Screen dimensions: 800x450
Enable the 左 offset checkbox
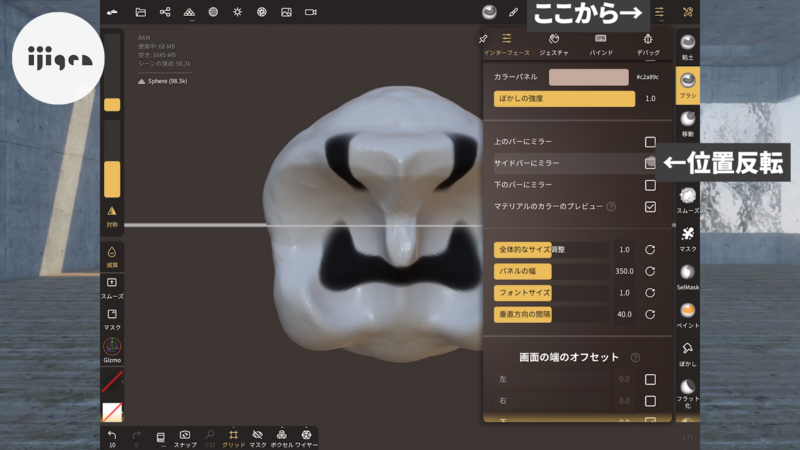(650, 379)
